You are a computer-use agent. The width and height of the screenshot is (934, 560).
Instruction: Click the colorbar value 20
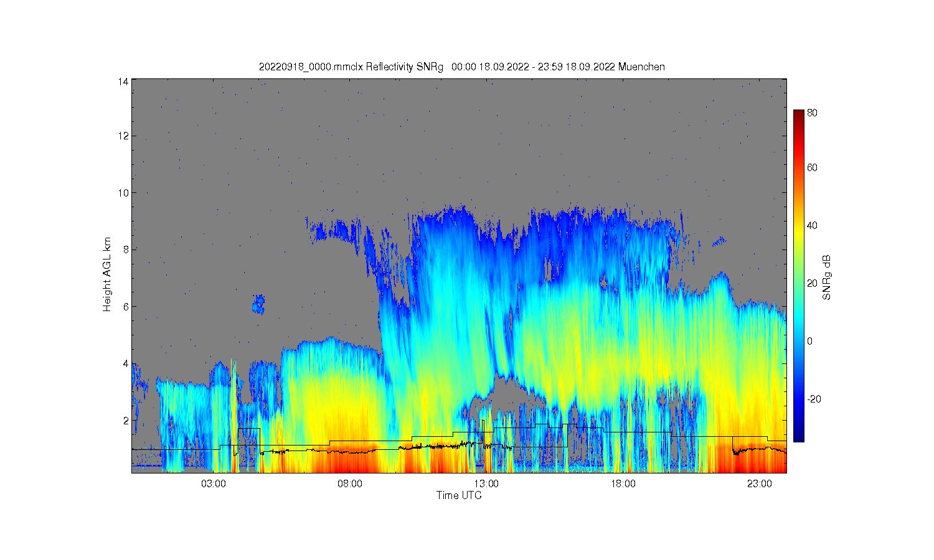point(813,284)
